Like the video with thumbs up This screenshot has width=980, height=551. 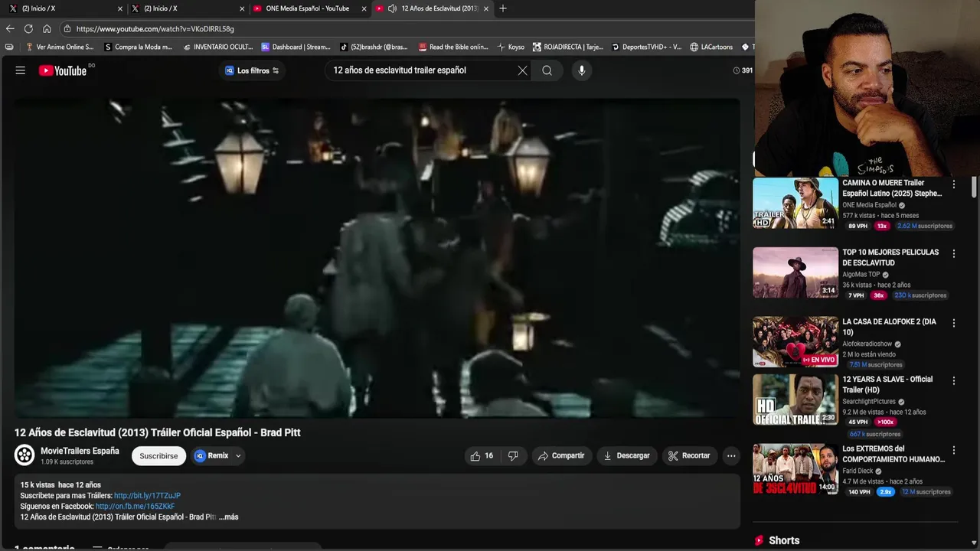(x=482, y=455)
